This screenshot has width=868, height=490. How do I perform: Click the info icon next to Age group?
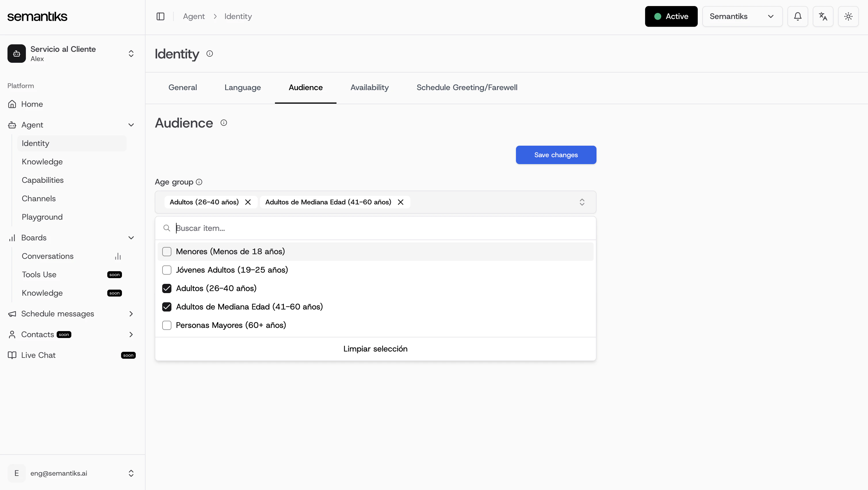(199, 182)
